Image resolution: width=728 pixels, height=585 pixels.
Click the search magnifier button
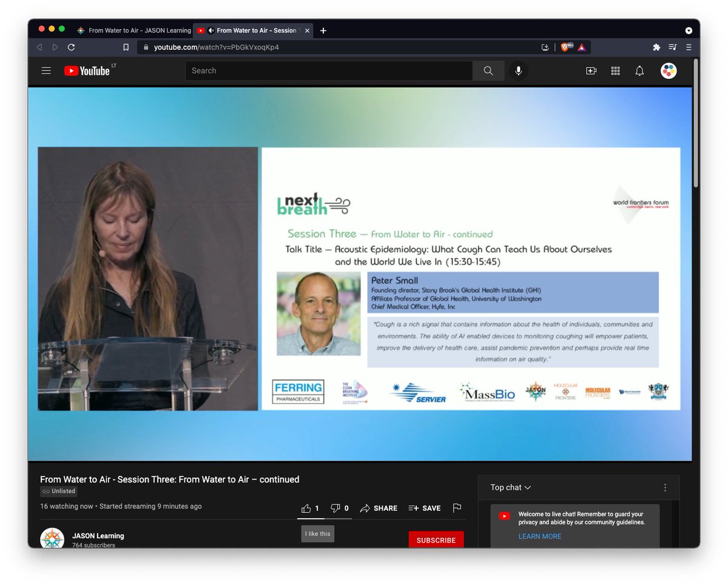[488, 71]
